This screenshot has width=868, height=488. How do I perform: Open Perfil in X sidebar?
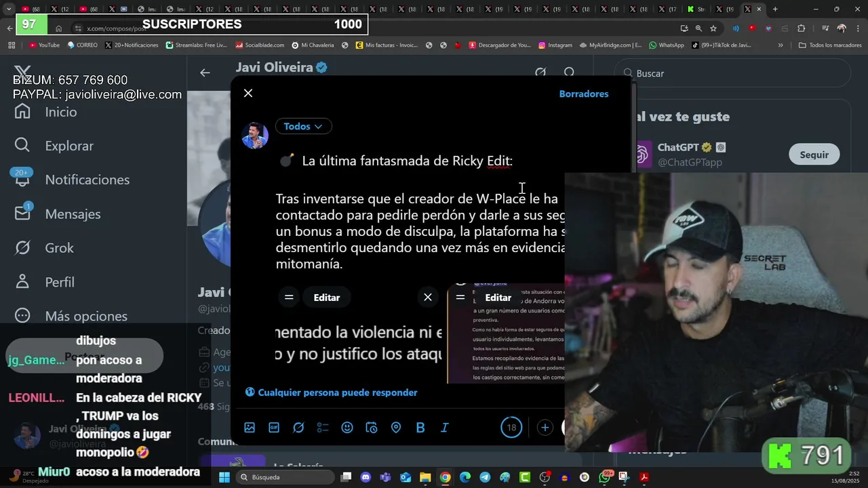[x=45, y=282]
